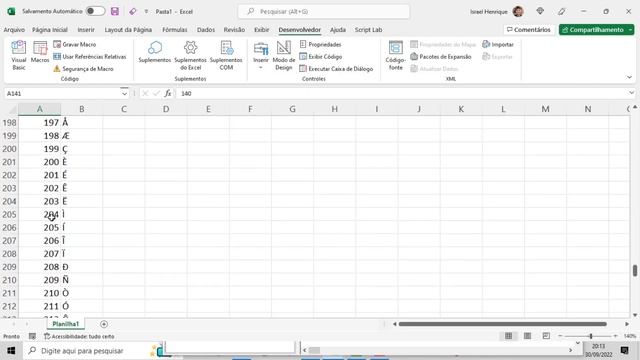Switch to Fórmulas tab
This screenshot has height=360, width=640.
(175, 30)
